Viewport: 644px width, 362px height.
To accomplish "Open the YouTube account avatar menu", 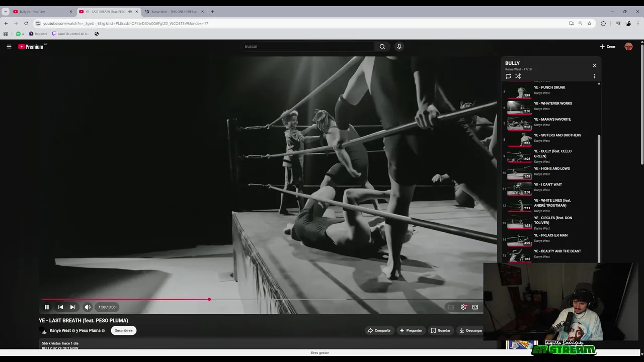I will pos(628,47).
